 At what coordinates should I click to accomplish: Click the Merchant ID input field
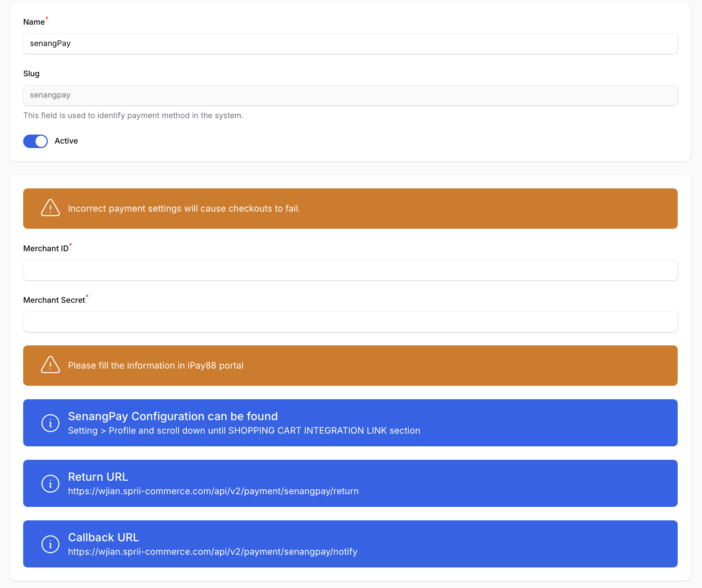pyautogui.click(x=350, y=270)
